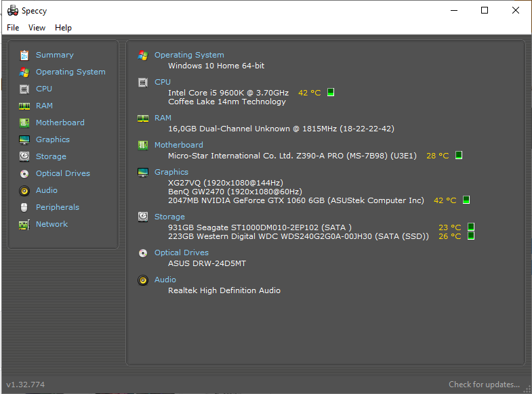Click the Storage drive icon in sidebar
The width and height of the screenshot is (532, 394).
click(x=24, y=156)
